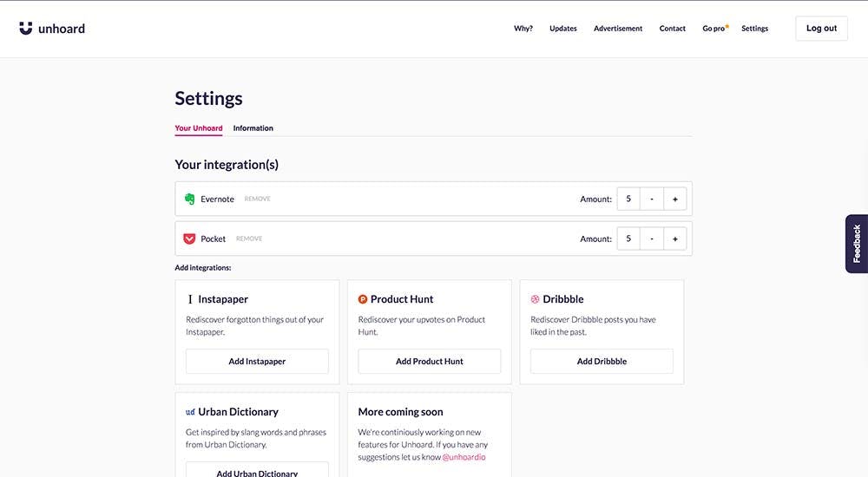Click the Unhoard logo icon
The width and height of the screenshot is (868, 477).
[26, 28]
